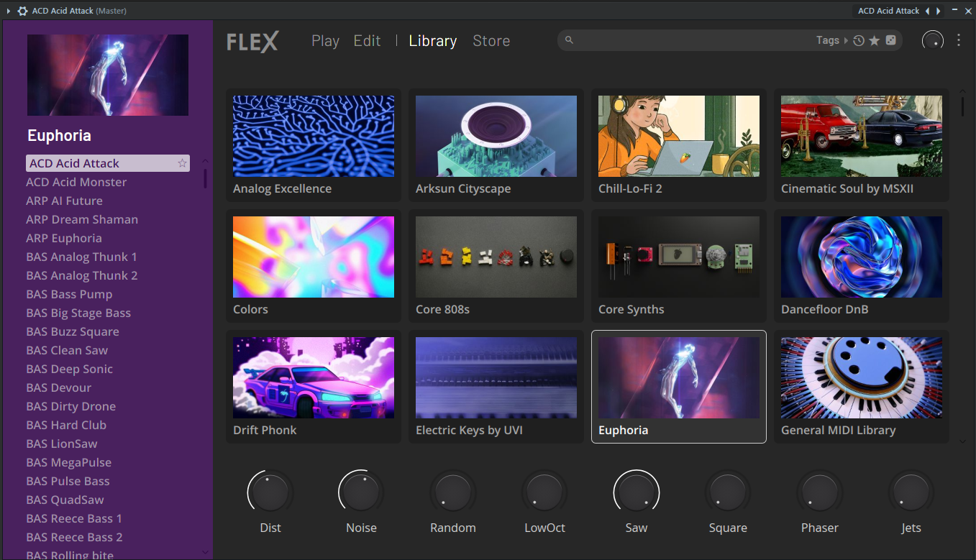Click the FLEX logo
Screen dimensions: 976x560
pyautogui.click(x=252, y=42)
